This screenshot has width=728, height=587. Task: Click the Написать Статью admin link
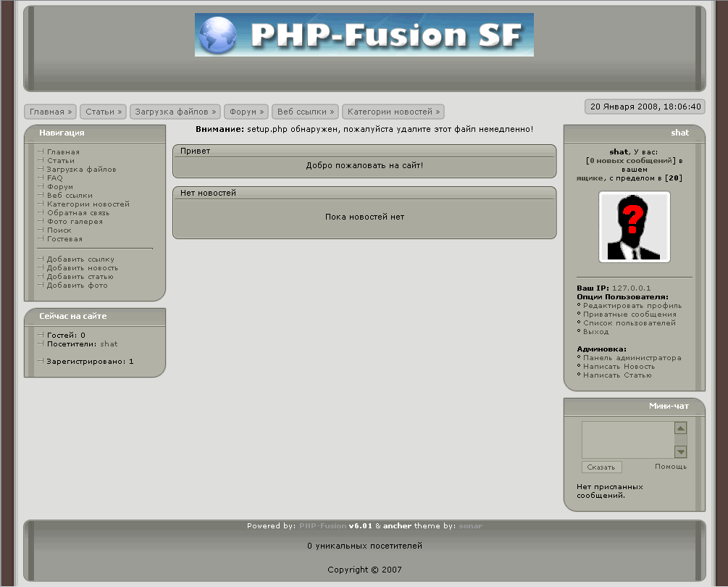click(617, 375)
